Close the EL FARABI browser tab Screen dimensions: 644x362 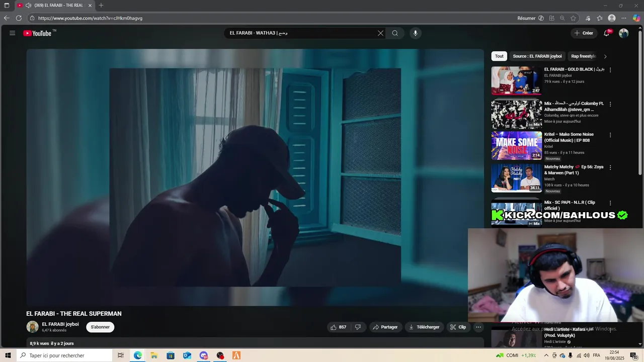(91, 5)
